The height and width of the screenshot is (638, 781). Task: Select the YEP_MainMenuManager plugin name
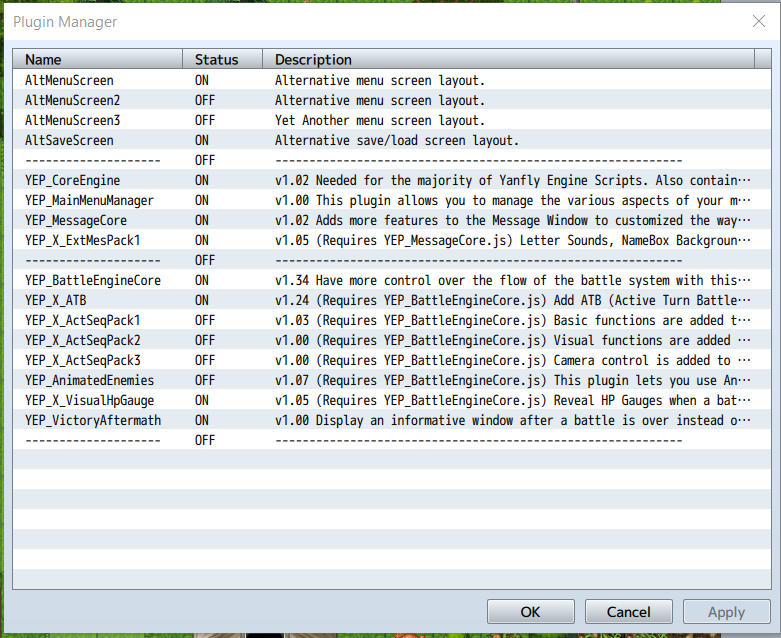pos(89,200)
